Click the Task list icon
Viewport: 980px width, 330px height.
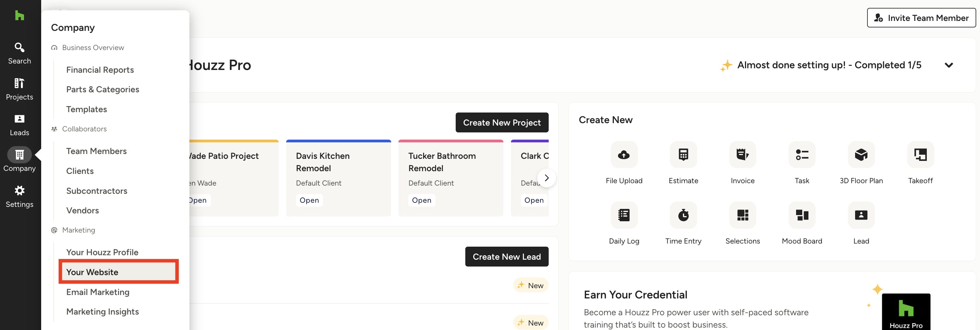click(802, 154)
